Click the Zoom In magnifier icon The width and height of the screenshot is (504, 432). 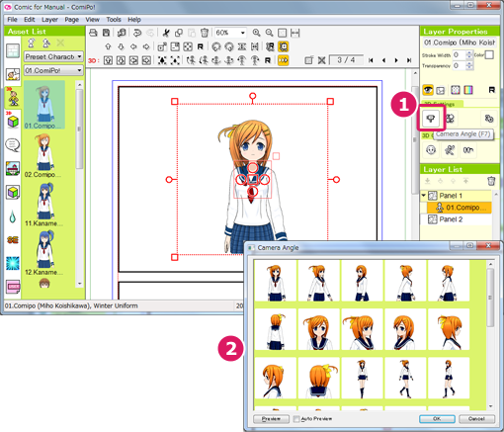point(256,33)
